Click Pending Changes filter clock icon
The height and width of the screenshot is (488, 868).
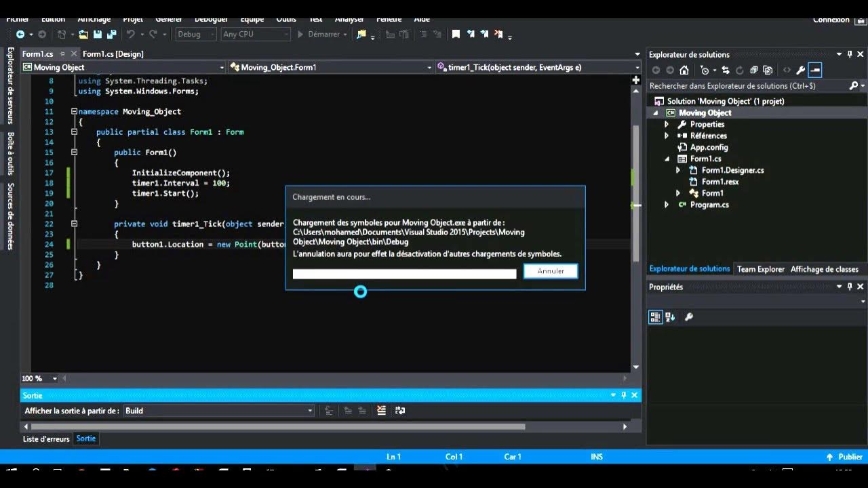pyautogui.click(x=705, y=70)
